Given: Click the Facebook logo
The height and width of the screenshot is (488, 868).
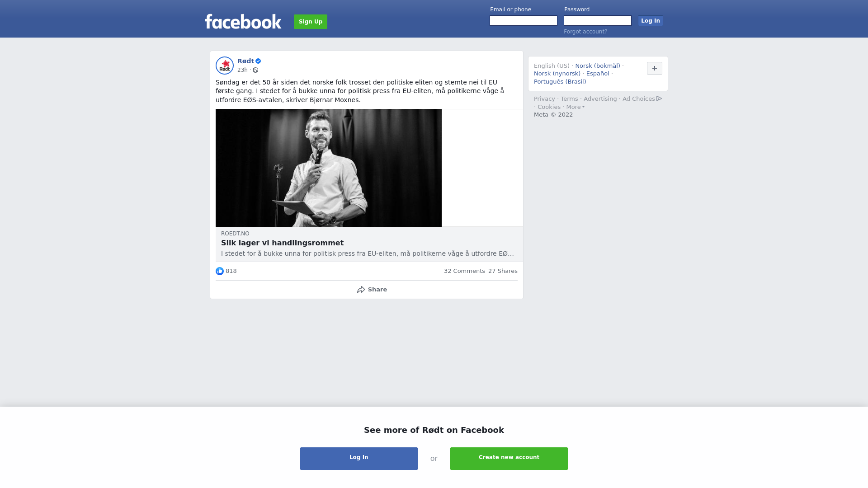Looking at the screenshot, I should point(243,21).
